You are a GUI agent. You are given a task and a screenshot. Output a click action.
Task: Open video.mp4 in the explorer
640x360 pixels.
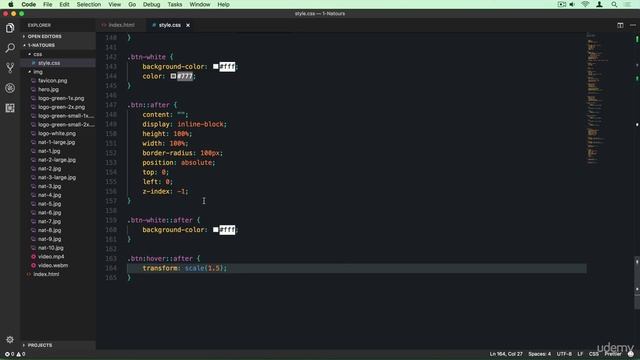click(58, 256)
